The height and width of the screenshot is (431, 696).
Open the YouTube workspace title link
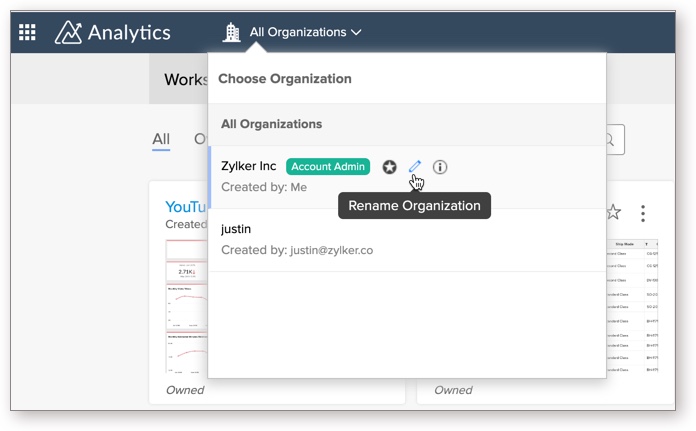tap(186, 206)
